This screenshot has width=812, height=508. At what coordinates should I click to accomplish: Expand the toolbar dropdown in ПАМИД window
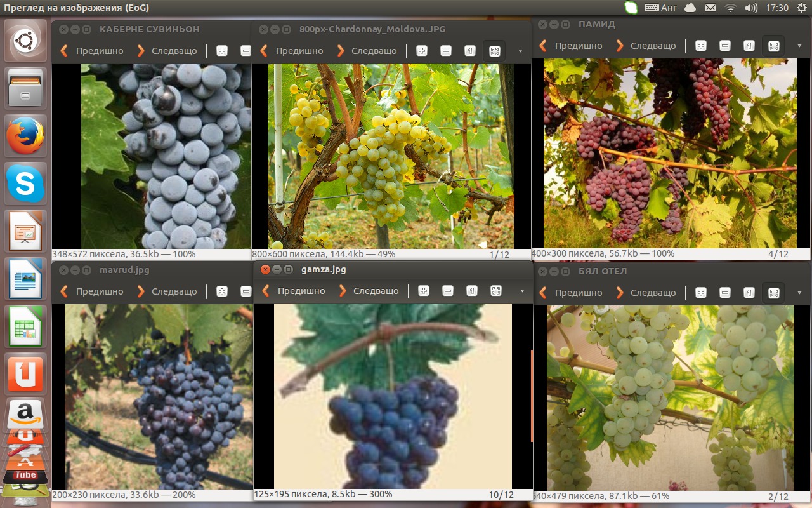pyautogui.click(x=799, y=46)
